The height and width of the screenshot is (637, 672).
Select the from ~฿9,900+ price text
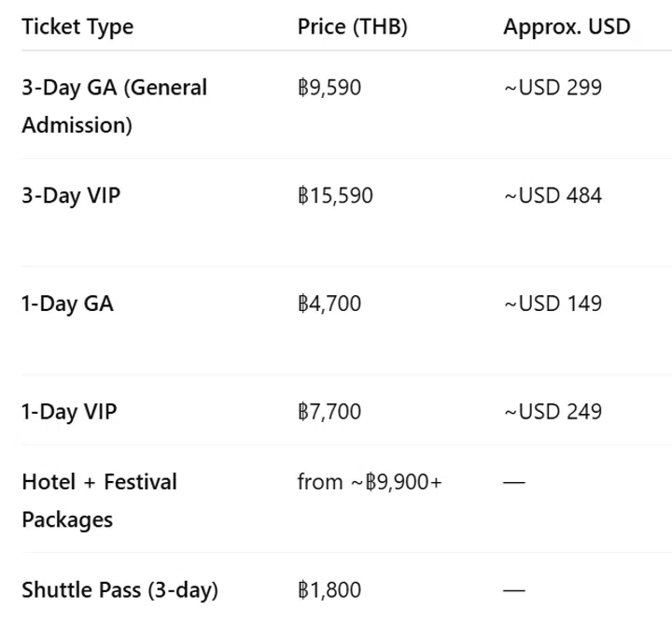(370, 483)
